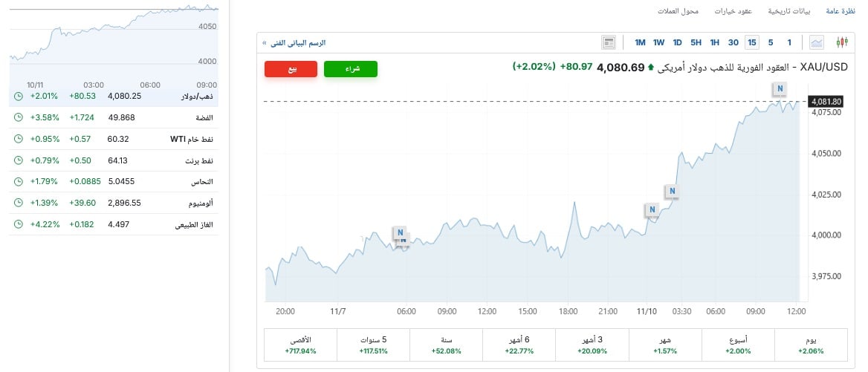
Task: Open the news layout icon in chart toolbar
Action: [x=609, y=42]
